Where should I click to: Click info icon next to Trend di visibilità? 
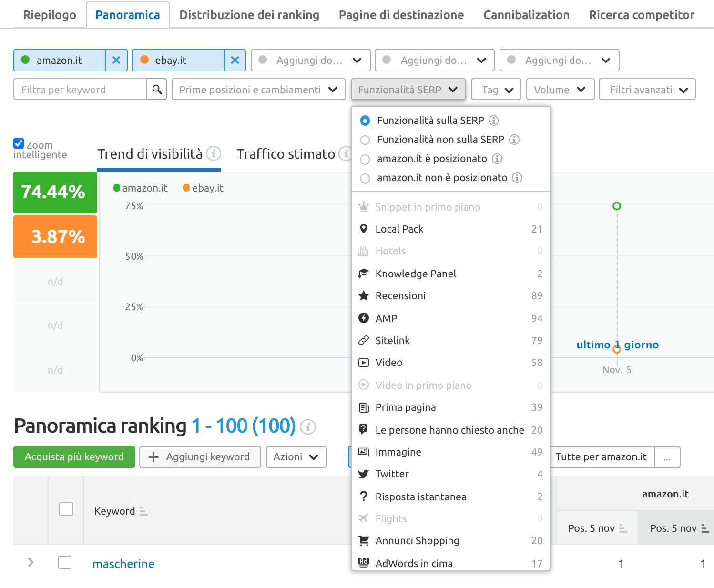coord(214,153)
